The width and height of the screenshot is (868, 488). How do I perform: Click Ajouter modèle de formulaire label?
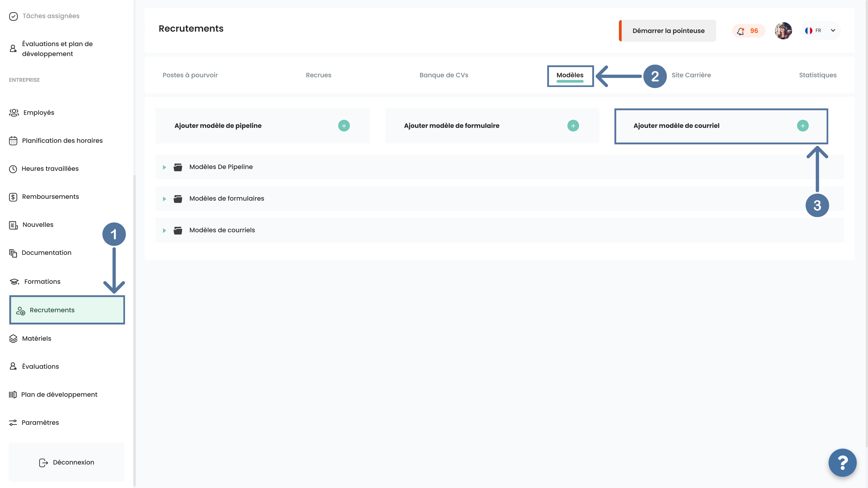click(x=452, y=126)
